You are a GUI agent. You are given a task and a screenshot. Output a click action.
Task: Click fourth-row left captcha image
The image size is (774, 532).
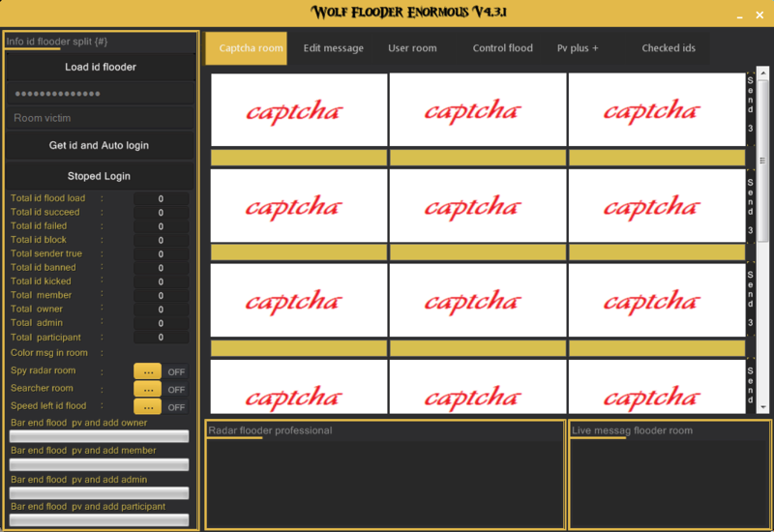click(x=299, y=386)
